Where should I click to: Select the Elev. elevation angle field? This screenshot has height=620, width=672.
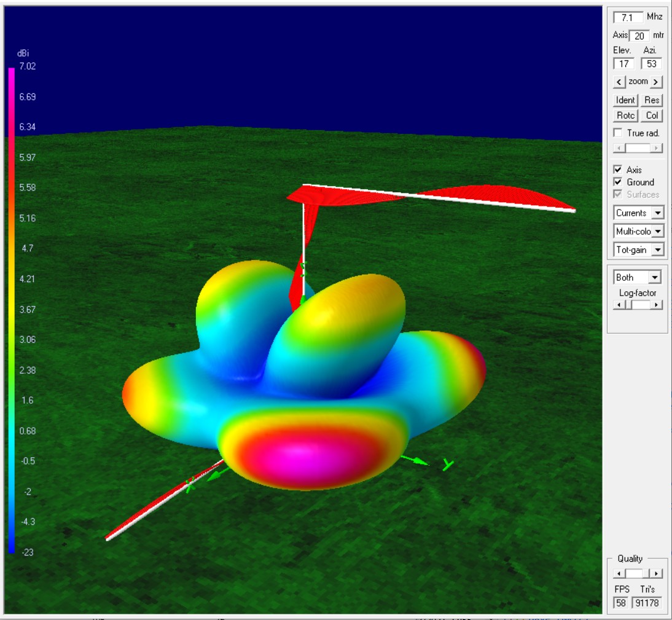pyautogui.click(x=623, y=63)
